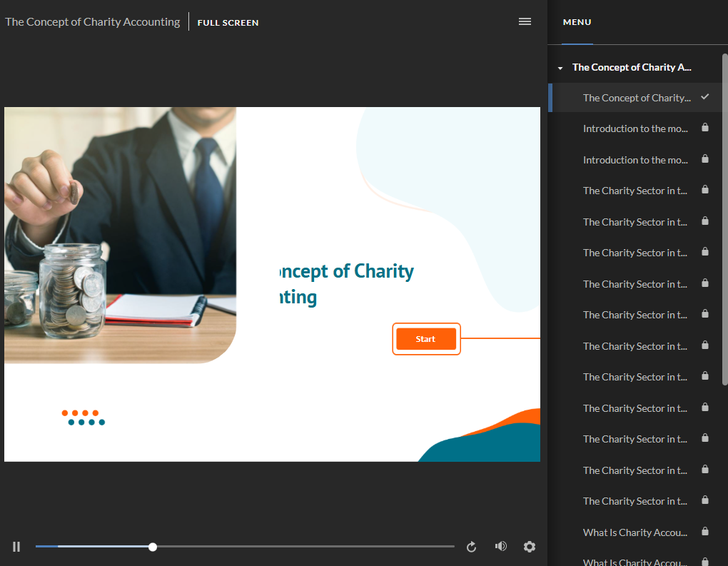The image size is (728, 566).
Task: Open player settings with the gear icon
Action: (529, 547)
